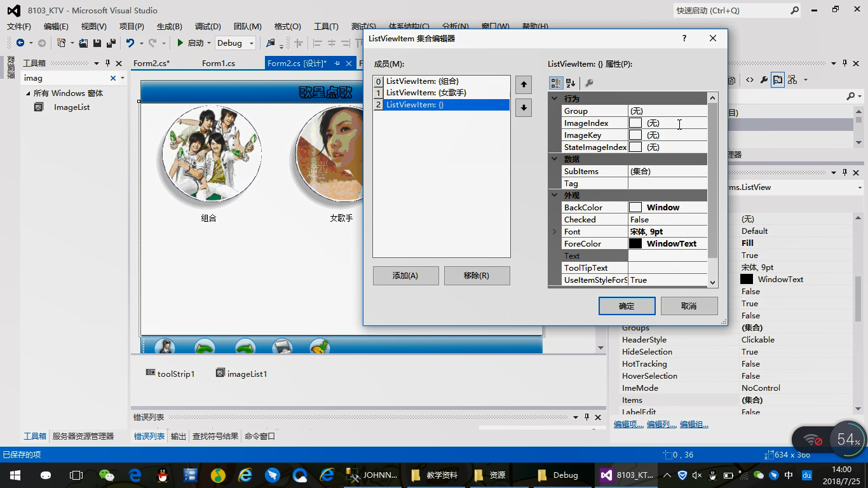Click the Text property value field

coord(667,255)
